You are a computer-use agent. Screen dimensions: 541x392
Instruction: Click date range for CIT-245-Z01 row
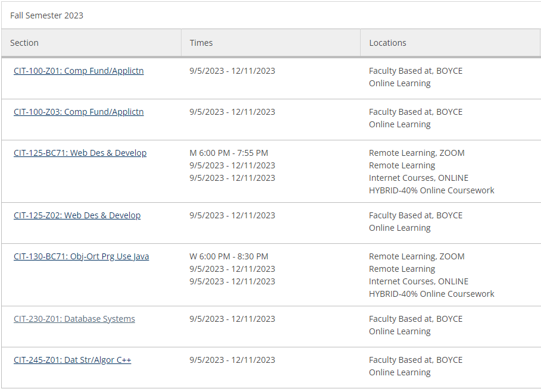[x=232, y=360]
